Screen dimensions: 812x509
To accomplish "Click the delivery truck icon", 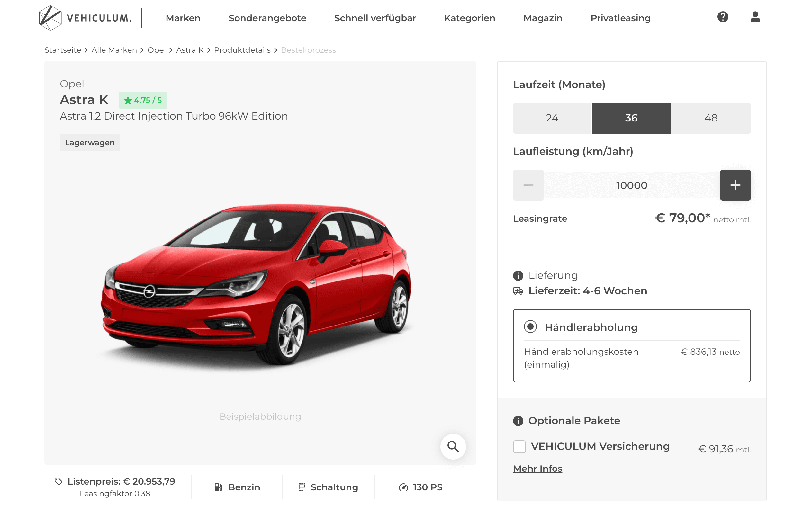I will click(x=518, y=291).
